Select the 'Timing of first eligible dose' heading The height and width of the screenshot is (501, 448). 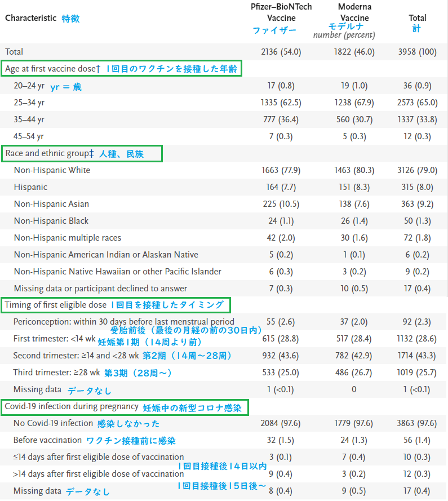click(56, 305)
